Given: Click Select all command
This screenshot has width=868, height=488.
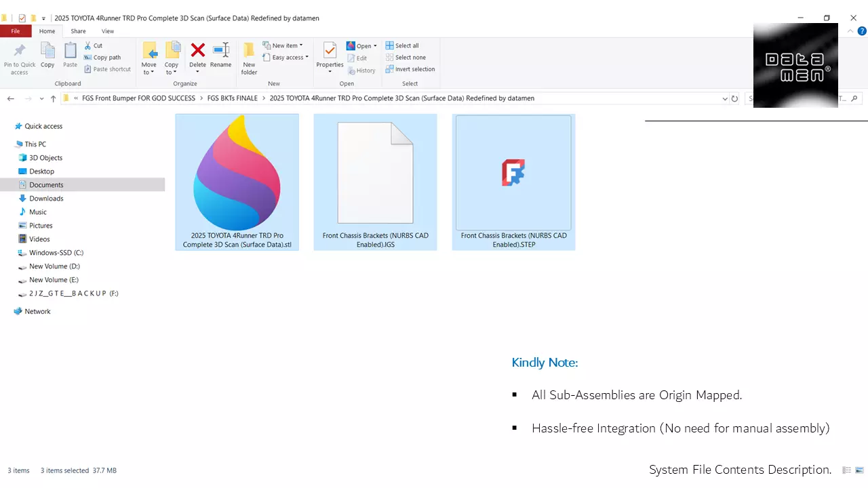Looking at the screenshot, I should 402,45.
